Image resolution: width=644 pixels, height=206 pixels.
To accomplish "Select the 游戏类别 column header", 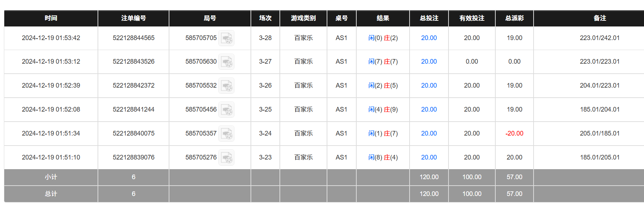I will coord(303,18).
